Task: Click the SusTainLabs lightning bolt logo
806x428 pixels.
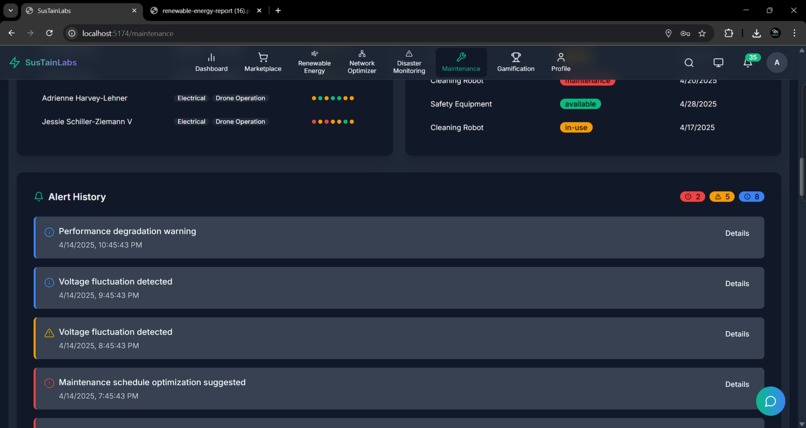Action: click(14, 63)
